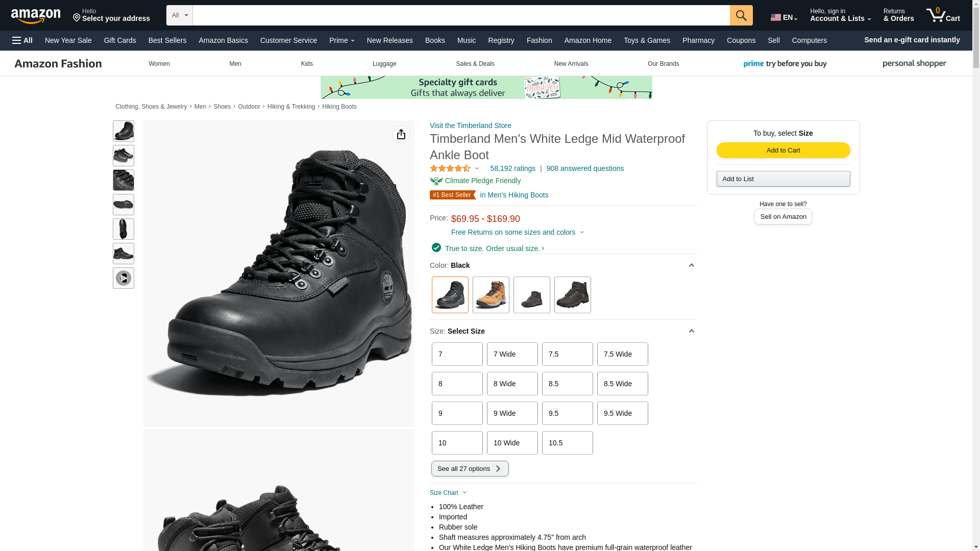Visit the Timberland Store link
Screen dimensions: 980x551
click(x=470, y=126)
